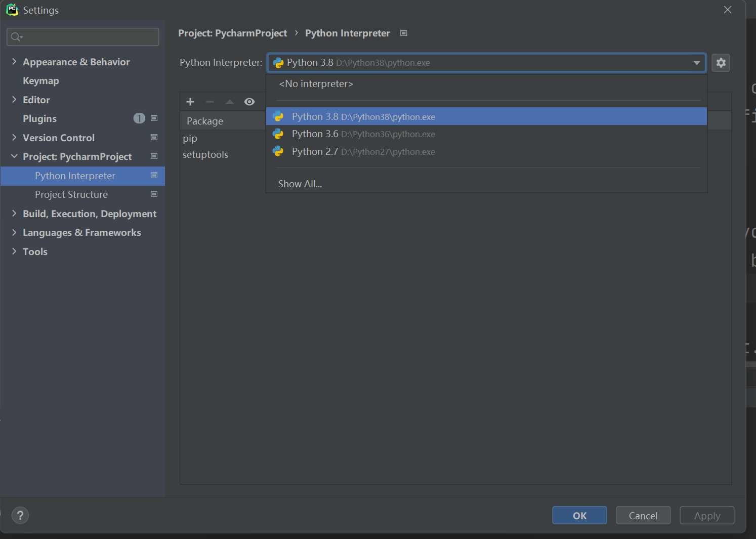Viewport: 756px width, 539px height.
Task: Click the add package plus icon
Action: tap(190, 102)
